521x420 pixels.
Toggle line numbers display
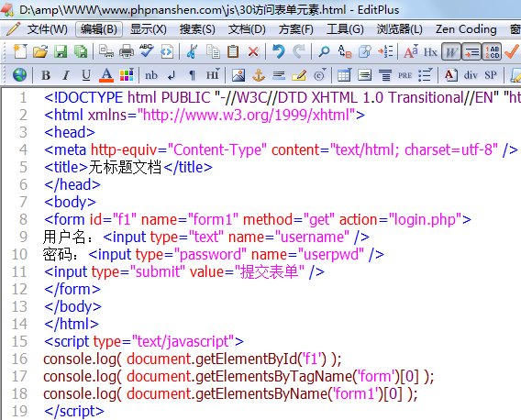pos(492,51)
